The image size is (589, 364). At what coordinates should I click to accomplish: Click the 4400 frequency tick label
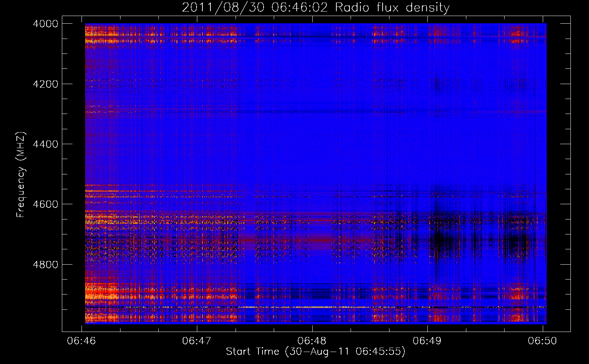tap(46, 144)
